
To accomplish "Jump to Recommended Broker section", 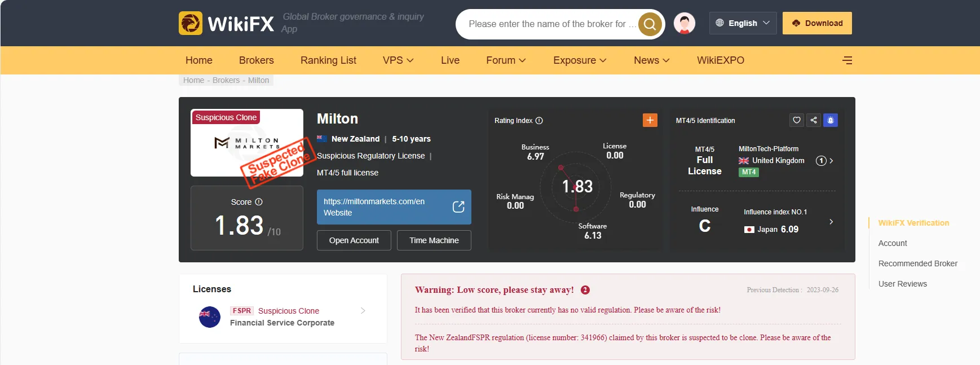I will click(918, 263).
